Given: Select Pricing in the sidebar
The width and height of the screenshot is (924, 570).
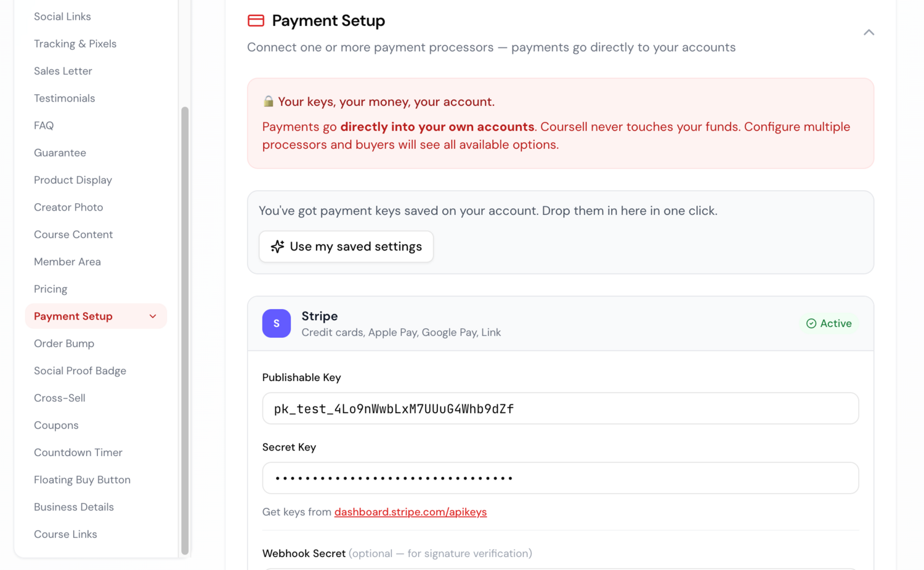Looking at the screenshot, I should [x=51, y=289].
